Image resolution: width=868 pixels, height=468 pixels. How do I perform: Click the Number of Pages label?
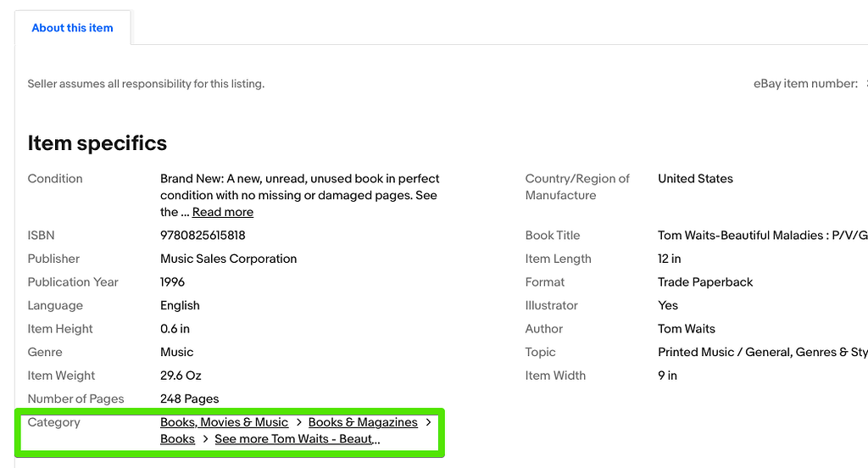point(75,398)
